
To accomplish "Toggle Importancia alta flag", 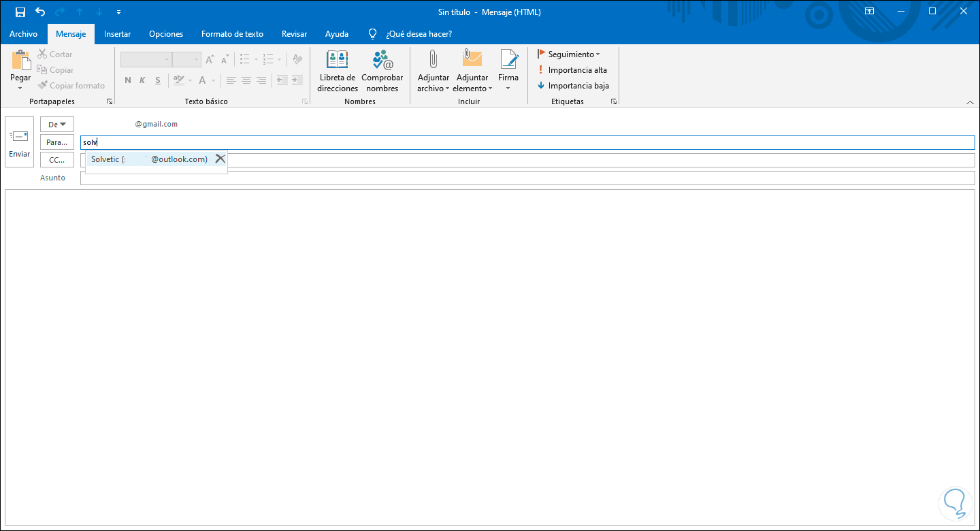I will [572, 70].
